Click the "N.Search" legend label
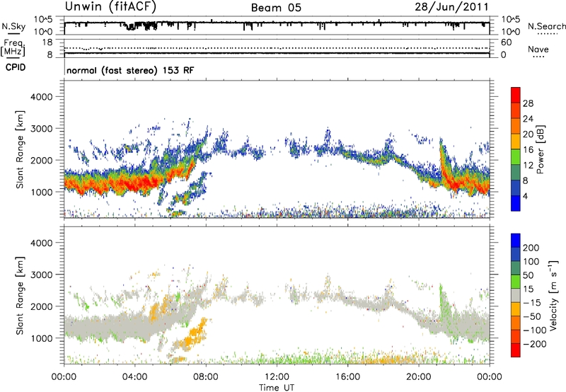This screenshot has width=566, height=392. click(x=546, y=26)
